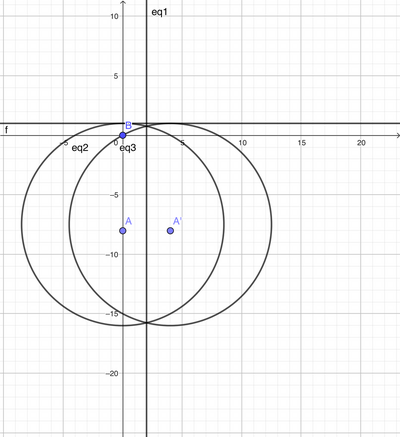The image size is (400, 437).
Task: Click the eq2 circle label
Action: point(80,148)
